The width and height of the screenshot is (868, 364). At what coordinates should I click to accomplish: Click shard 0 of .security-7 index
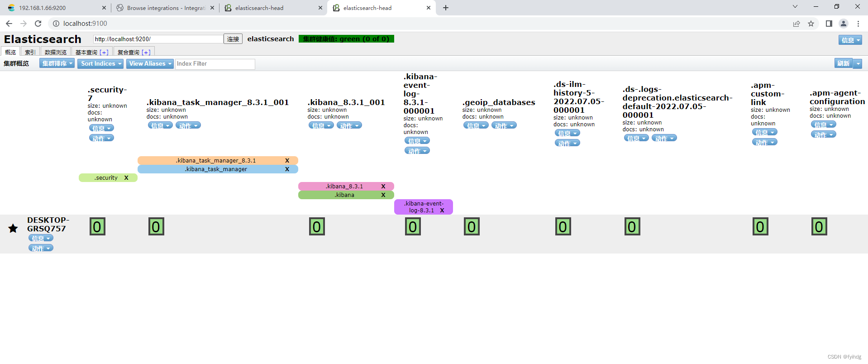[x=97, y=226]
